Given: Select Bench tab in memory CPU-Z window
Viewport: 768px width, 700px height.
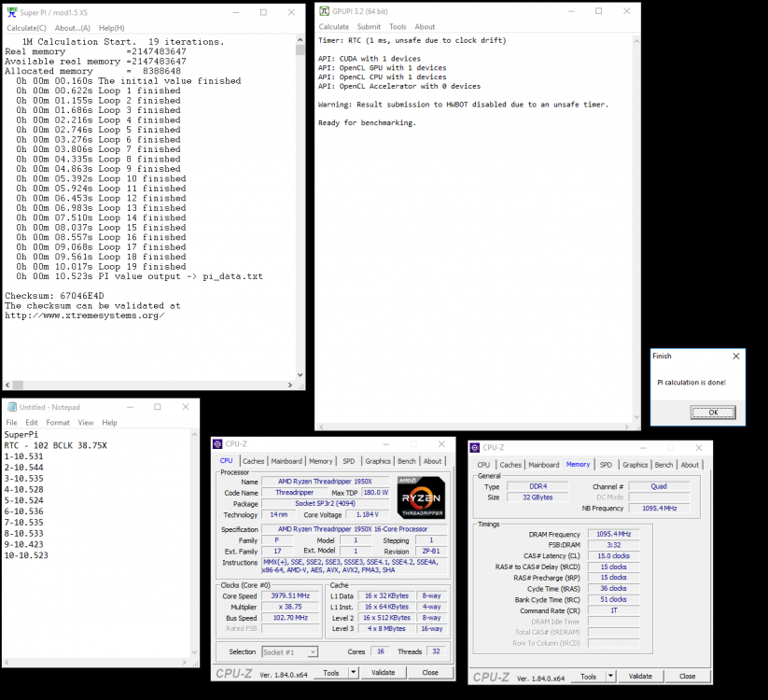Looking at the screenshot, I should [663, 465].
